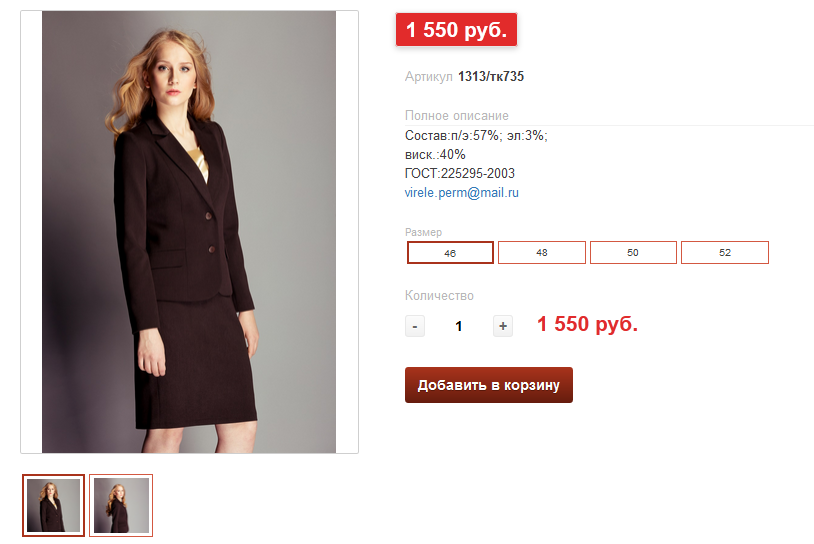Select size 48 option
Image resolution: width=814 pixels, height=544 pixels.
tap(542, 253)
